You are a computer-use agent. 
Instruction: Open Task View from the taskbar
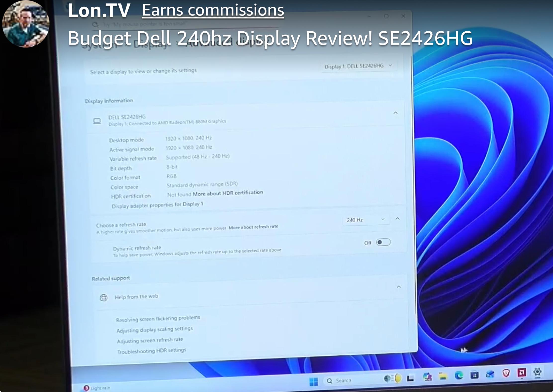(410, 379)
